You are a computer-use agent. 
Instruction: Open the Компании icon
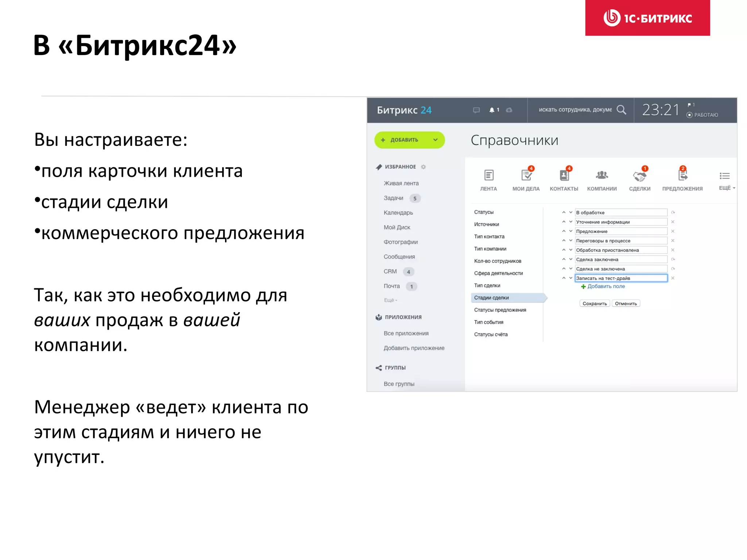602,175
